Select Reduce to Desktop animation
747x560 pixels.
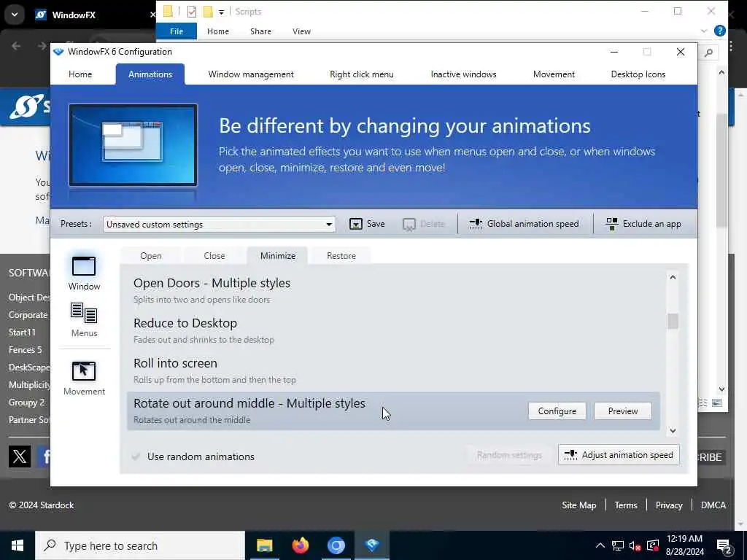pyautogui.click(x=393, y=330)
